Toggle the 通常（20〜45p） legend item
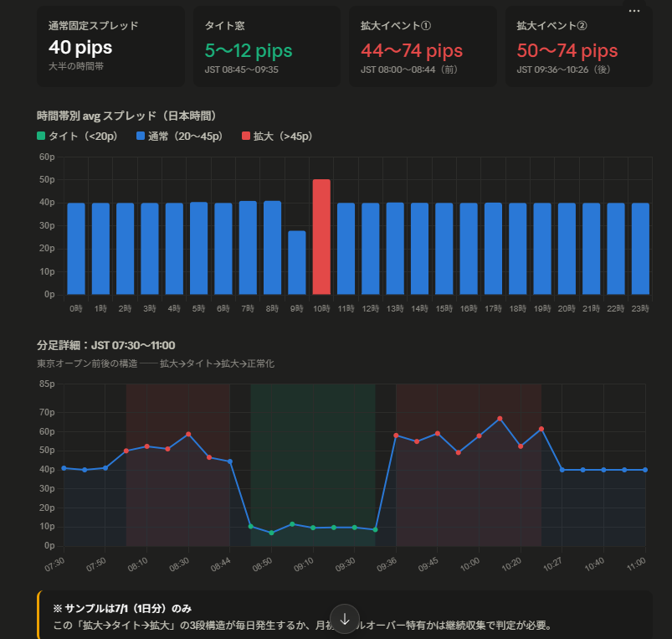Viewport: 672px width, 639px height. 180,137
